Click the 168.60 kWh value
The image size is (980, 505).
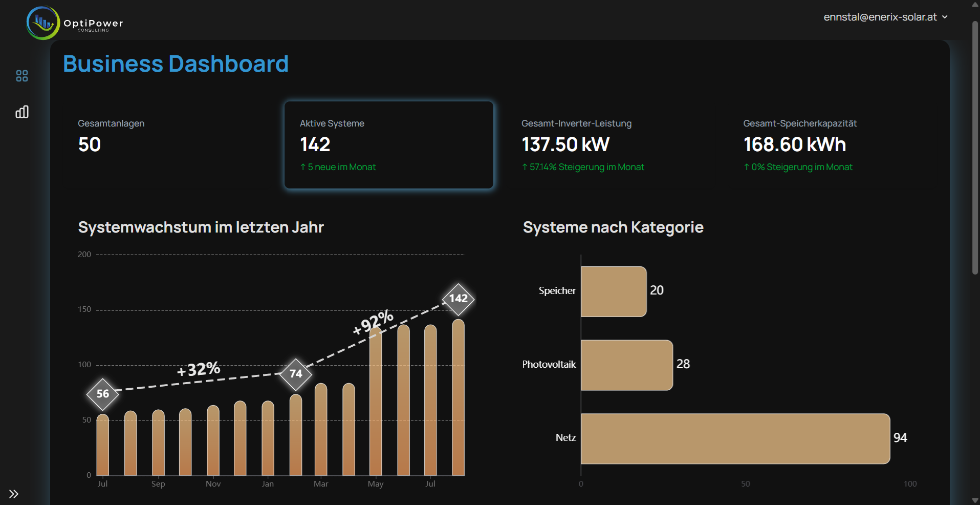[x=794, y=144]
